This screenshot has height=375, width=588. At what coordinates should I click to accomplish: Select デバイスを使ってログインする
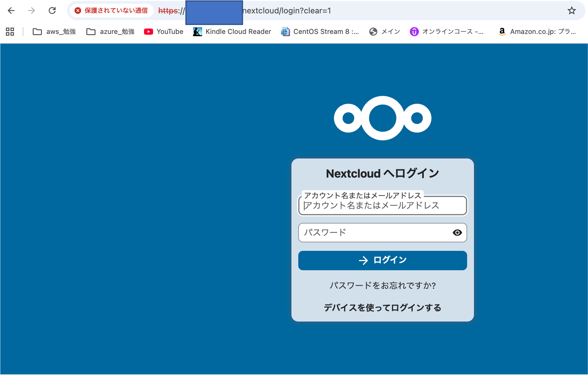(382, 308)
